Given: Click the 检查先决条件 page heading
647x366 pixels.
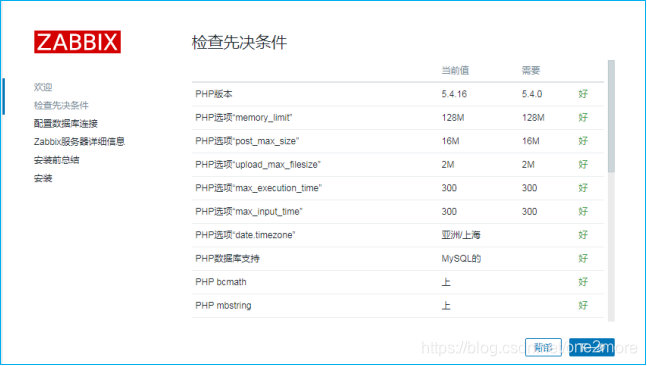Looking at the screenshot, I should click(x=239, y=42).
